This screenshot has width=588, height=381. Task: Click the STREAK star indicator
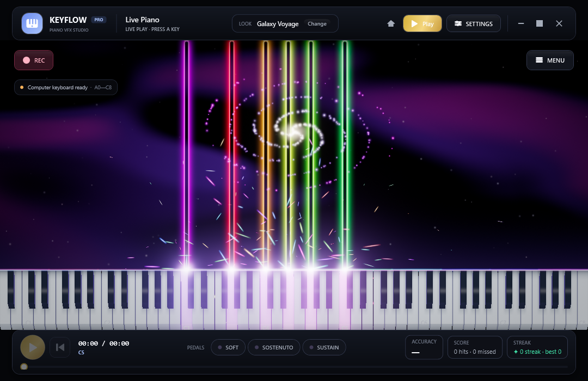coord(516,352)
